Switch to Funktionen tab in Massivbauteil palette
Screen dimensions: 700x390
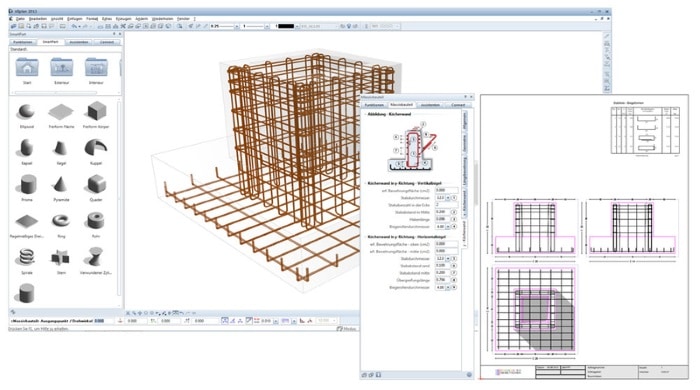pos(374,105)
